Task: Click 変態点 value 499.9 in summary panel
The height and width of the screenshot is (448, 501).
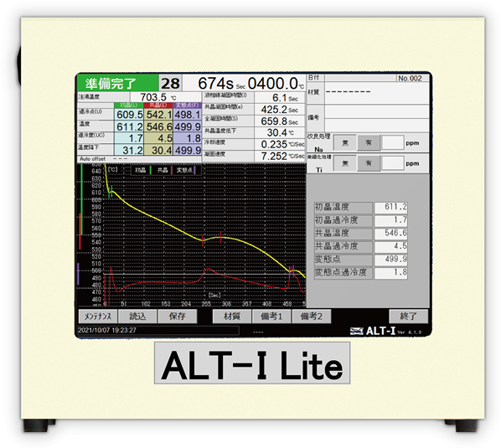Action: [390, 260]
